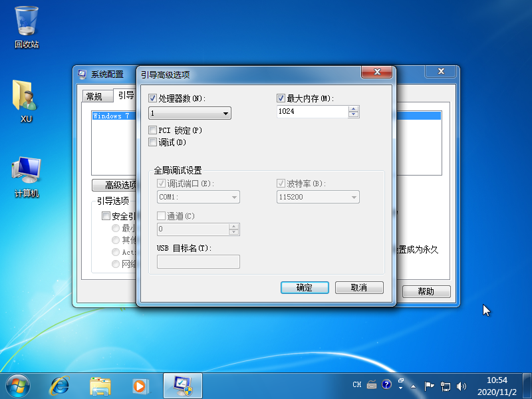The width and height of the screenshot is (532, 399).
Task: Open the Start menu orb
Action: click(x=17, y=385)
